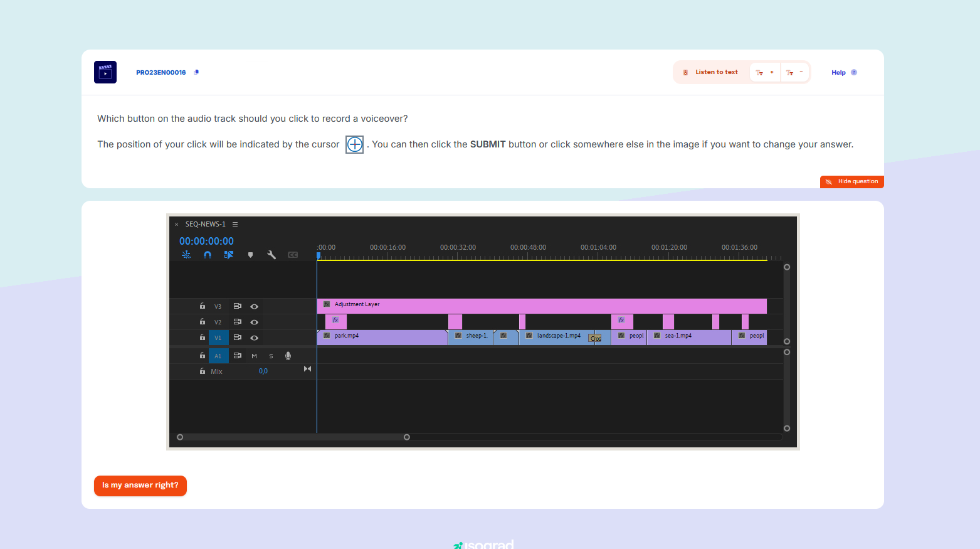Toggle lock on track V1

click(202, 338)
